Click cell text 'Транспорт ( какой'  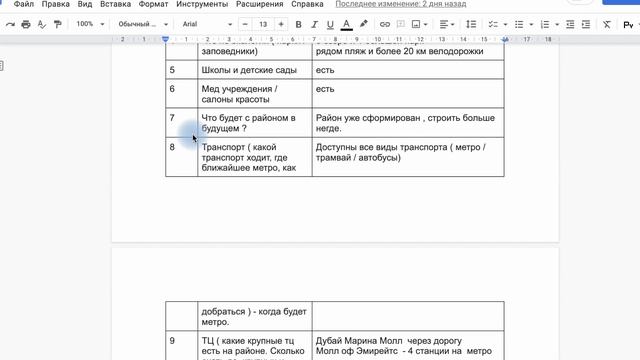pos(239,147)
